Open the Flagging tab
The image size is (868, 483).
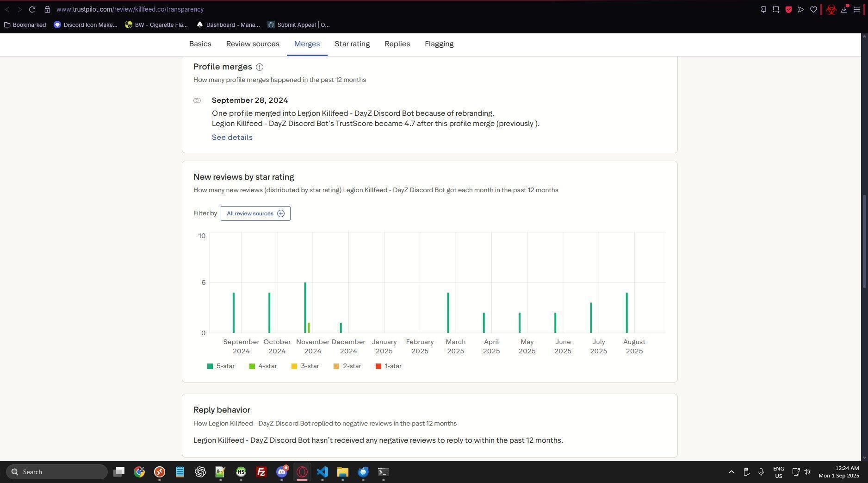click(x=439, y=44)
